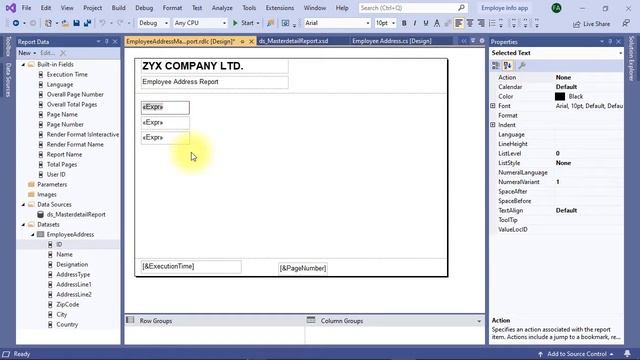
Task: Select the ZipCode dataset field
Action: point(67,304)
